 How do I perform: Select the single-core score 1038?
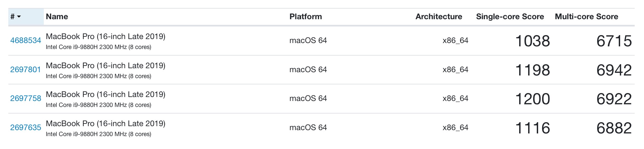[532, 41]
